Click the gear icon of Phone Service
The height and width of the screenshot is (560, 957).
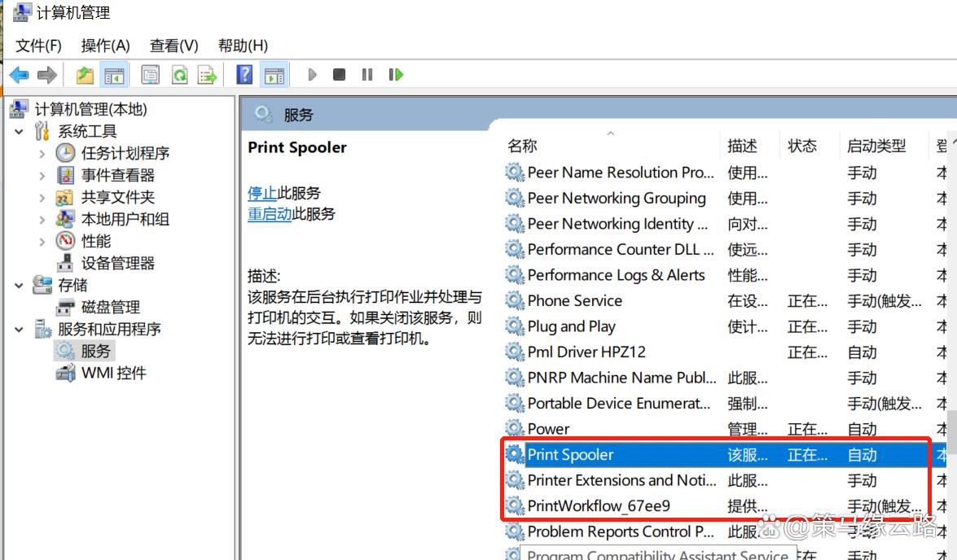(515, 300)
